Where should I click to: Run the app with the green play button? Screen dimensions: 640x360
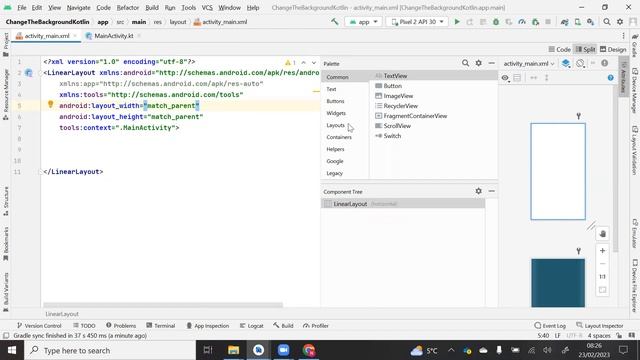(457, 22)
